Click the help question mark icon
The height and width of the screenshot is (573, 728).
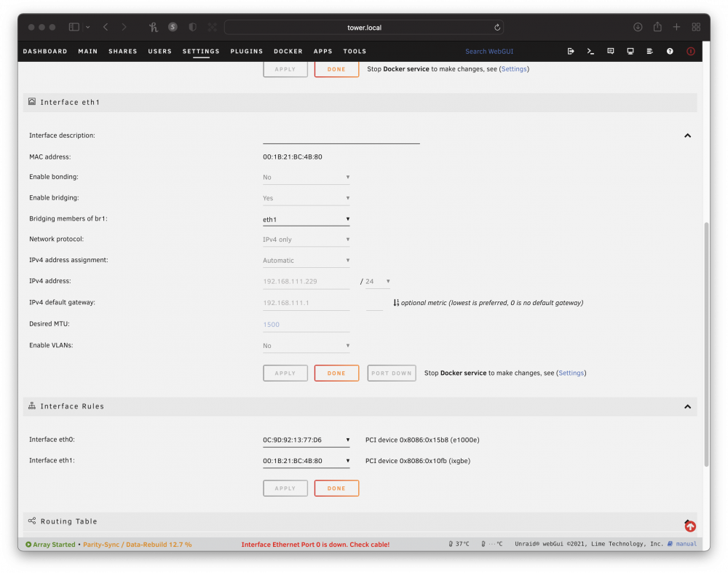pos(670,51)
